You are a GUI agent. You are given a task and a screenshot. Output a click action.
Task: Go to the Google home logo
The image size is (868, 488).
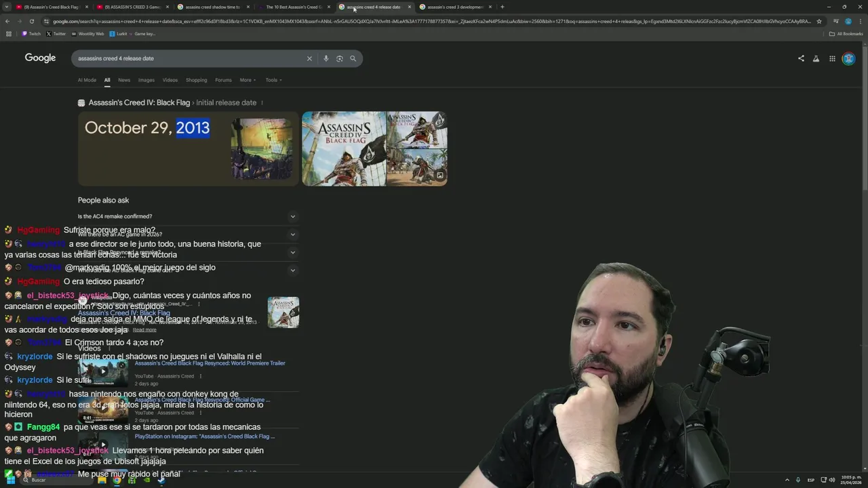click(x=40, y=58)
